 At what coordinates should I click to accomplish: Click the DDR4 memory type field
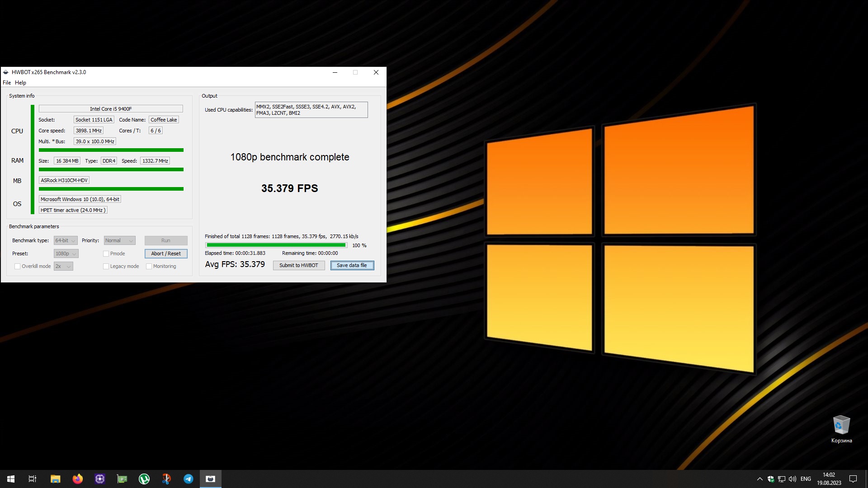click(x=109, y=161)
